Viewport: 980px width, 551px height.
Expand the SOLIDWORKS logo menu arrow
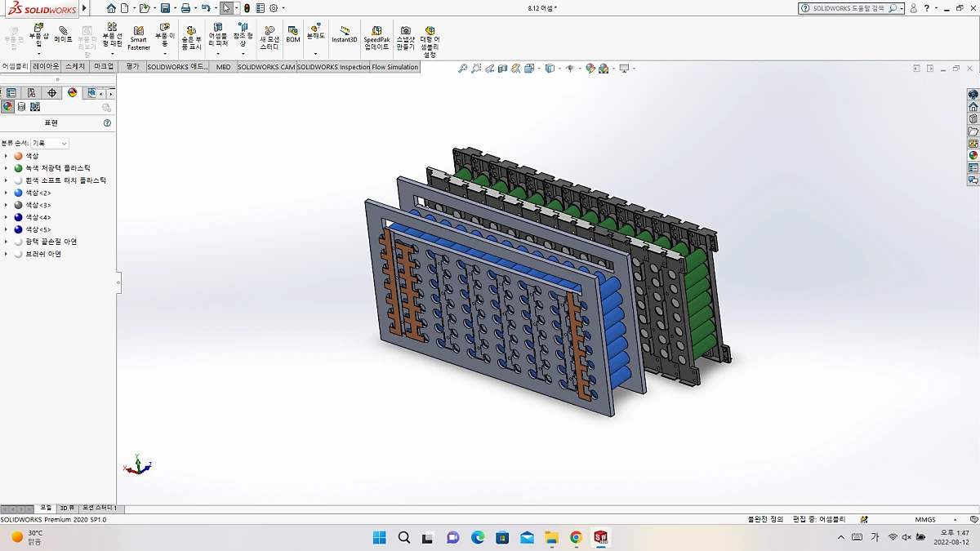[x=85, y=8]
